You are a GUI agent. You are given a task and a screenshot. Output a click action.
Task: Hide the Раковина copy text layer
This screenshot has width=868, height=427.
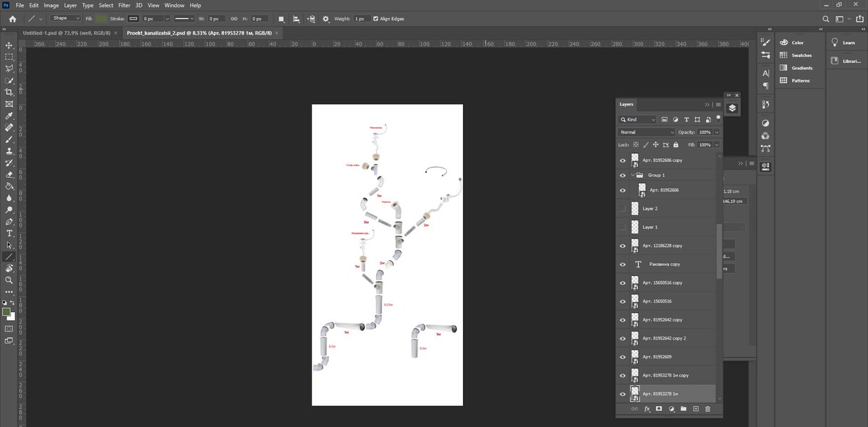(x=623, y=264)
